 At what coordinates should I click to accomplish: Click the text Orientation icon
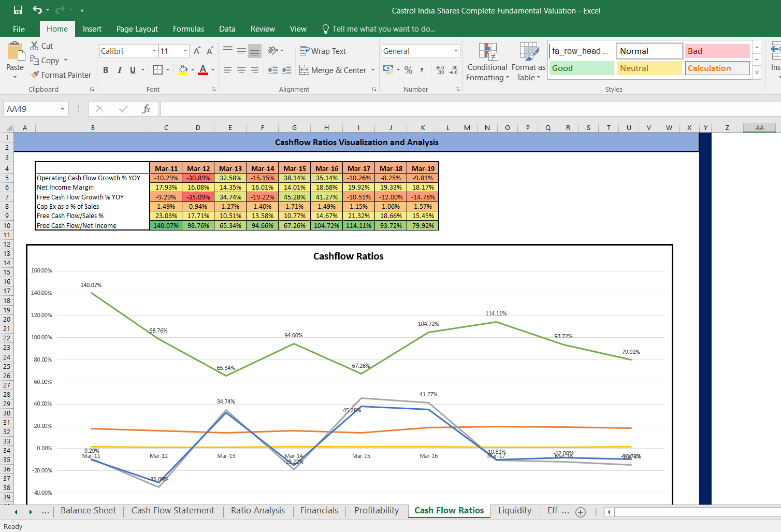[x=273, y=51]
